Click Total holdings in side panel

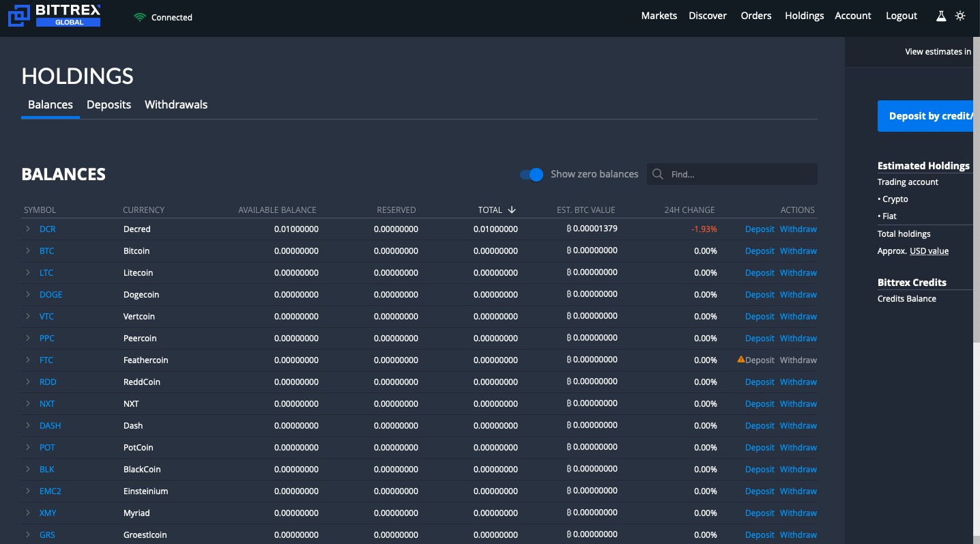pyautogui.click(x=904, y=233)
